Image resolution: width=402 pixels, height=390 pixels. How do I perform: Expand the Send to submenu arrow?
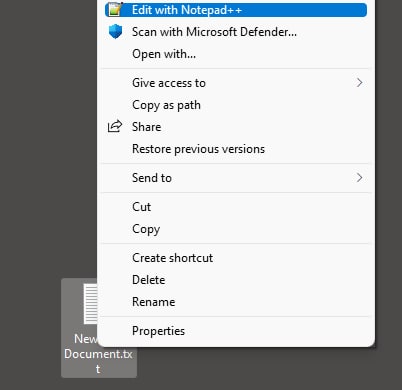point(359,178)
